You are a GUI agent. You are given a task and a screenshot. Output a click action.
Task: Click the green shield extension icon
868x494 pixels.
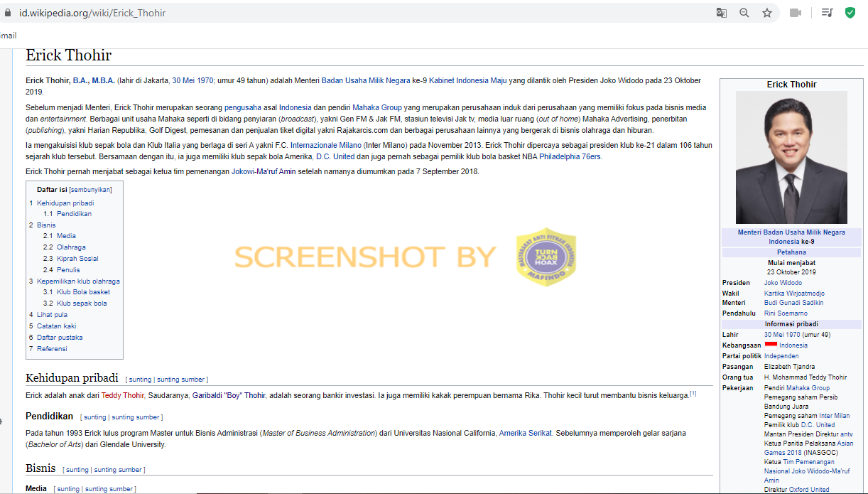pyautogui.click(x=850, y=13)
